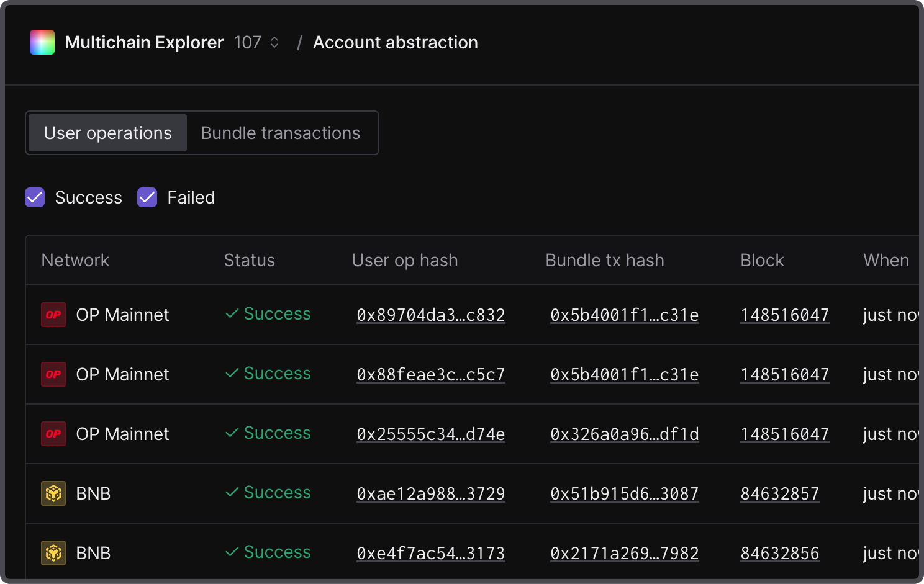Click the Multichain Explorer rainbow logo
This screenshot has height=584, width=924.
point(42,42)
